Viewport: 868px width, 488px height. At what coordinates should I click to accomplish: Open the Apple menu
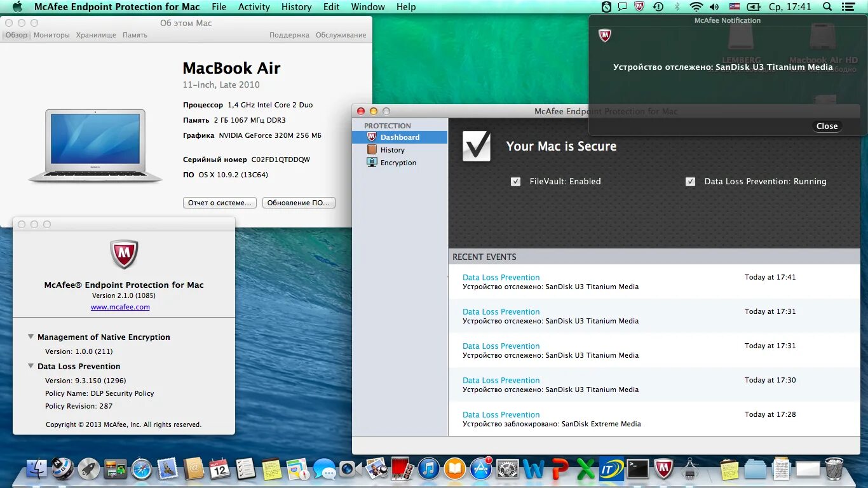pos(17,6)
